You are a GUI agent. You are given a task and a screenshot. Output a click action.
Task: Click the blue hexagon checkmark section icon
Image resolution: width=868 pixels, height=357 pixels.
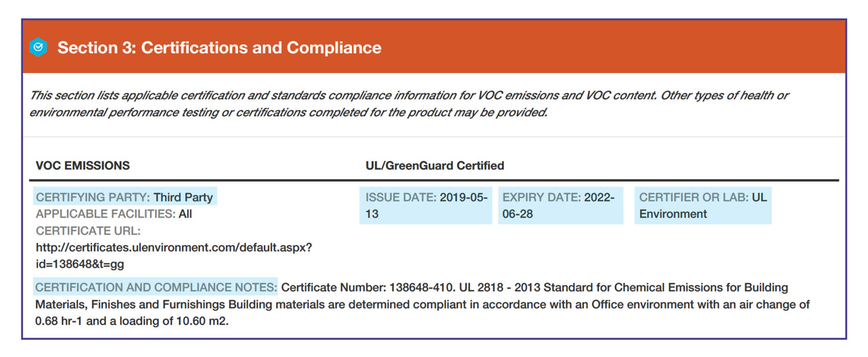tap(38, 47)
